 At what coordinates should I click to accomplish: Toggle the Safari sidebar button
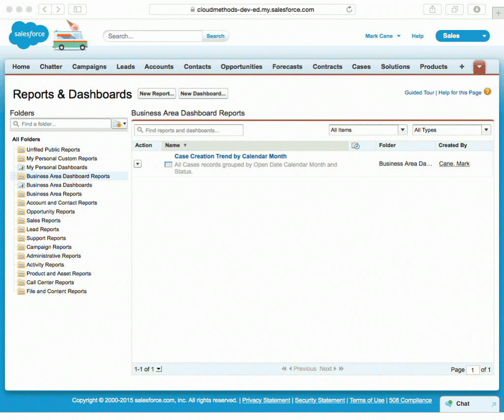pyautogui.click(x=77, y=9)
